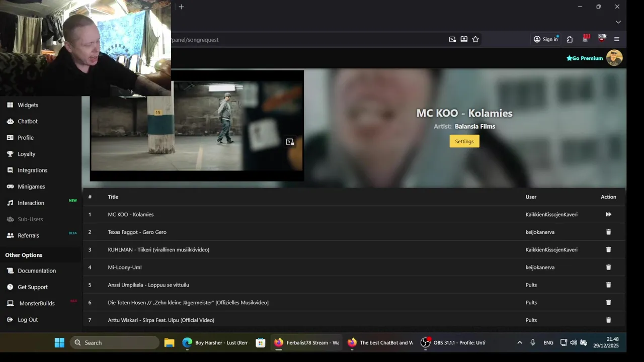Open Widgets in the sidebar

click(28, 105)
